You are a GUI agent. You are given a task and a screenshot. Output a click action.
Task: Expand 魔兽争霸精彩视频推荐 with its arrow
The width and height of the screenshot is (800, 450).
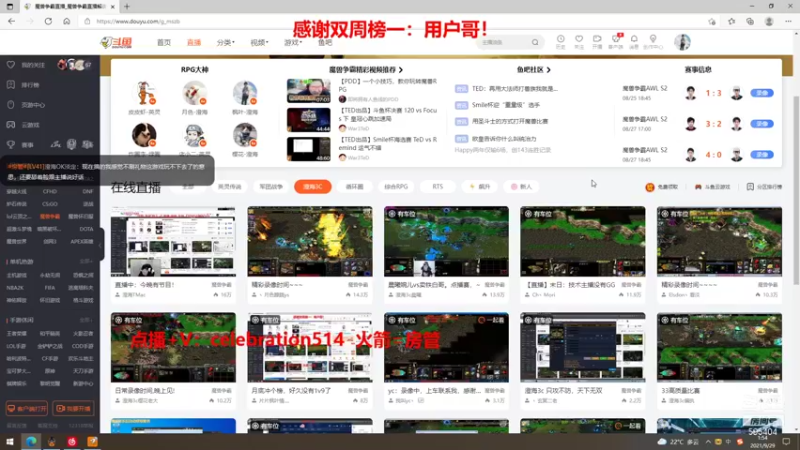pos(401,69)
